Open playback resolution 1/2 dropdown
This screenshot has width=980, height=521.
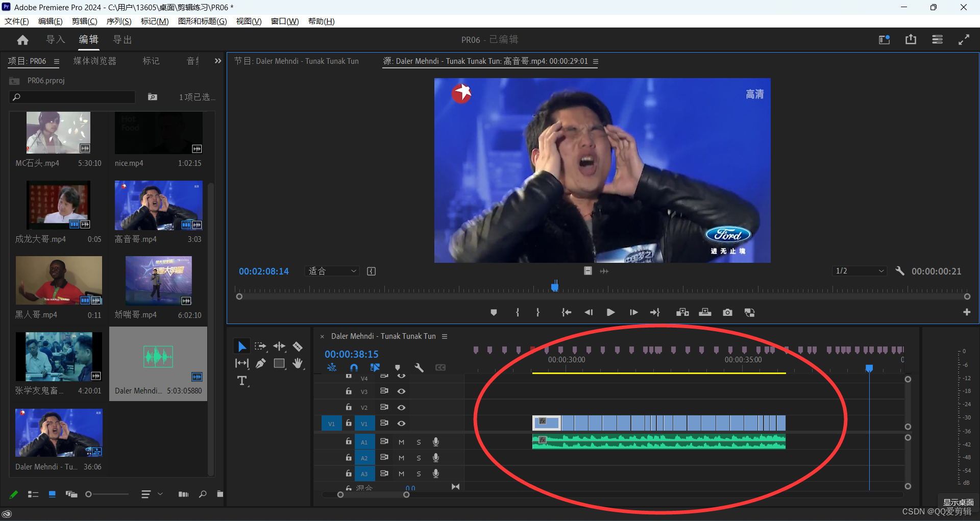pyautogui.click(x=860, y=271)
